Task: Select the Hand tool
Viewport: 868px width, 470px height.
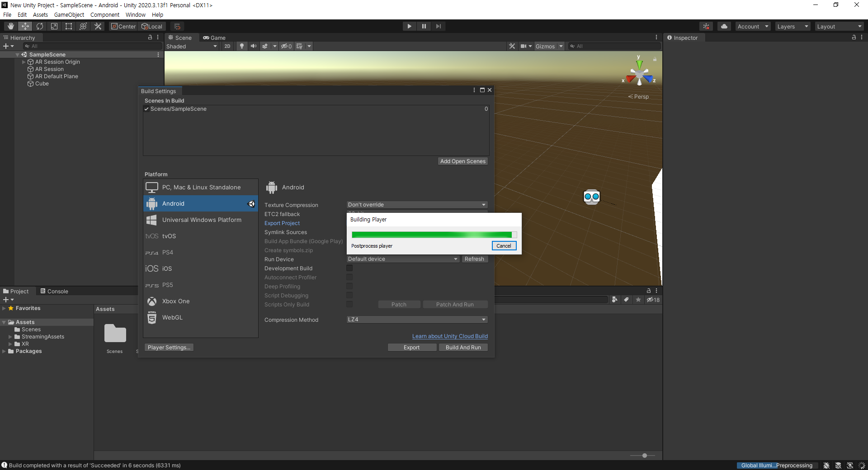Action: click(x=11, y=26)
